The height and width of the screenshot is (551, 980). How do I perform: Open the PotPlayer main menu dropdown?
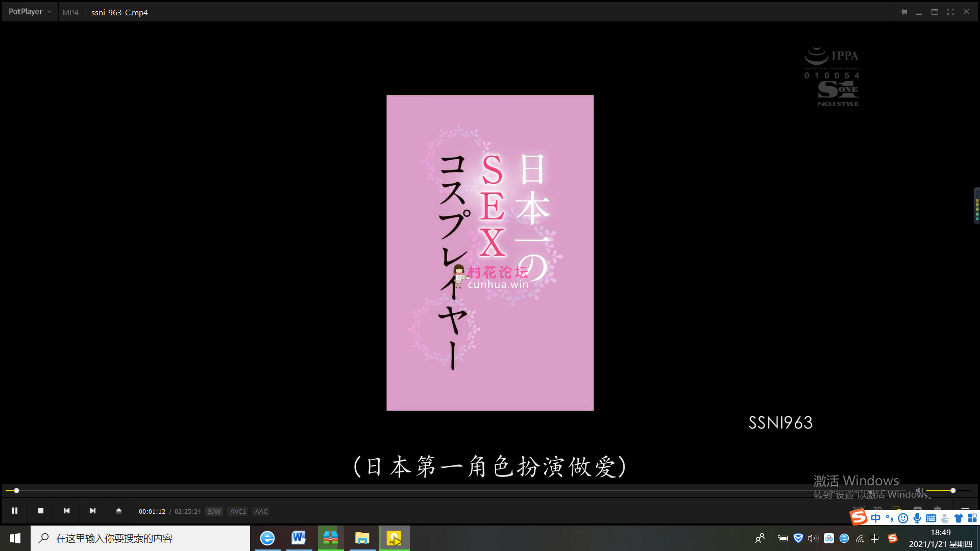pyautogui.click(x=30, y=12)
